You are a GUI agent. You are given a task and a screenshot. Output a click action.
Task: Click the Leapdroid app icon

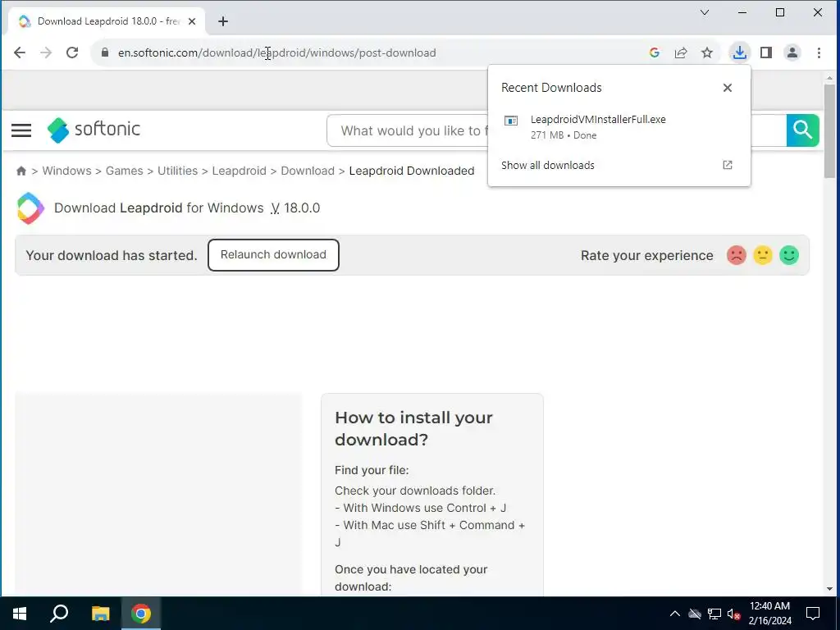pyautogui.click(x=30, y=208)
